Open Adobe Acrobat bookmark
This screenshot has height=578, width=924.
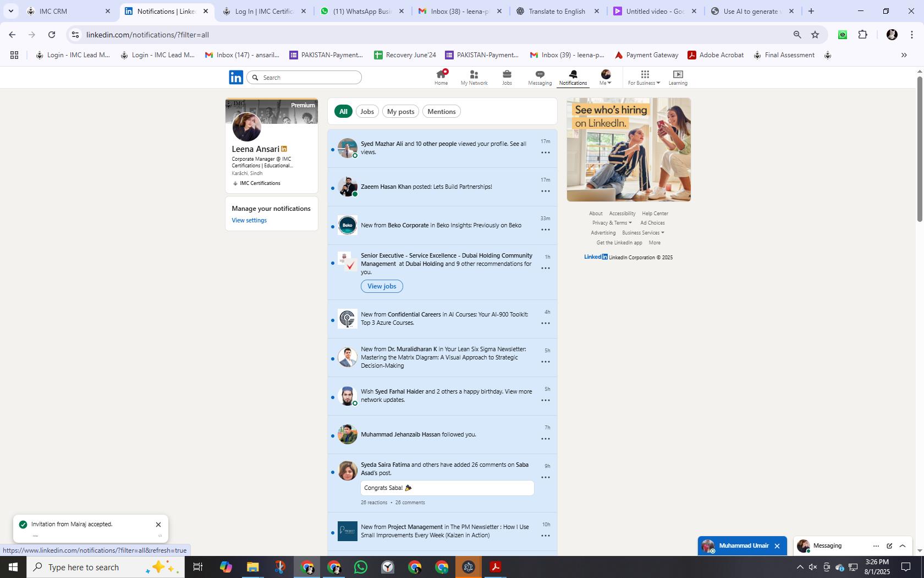tap(716, 55)
